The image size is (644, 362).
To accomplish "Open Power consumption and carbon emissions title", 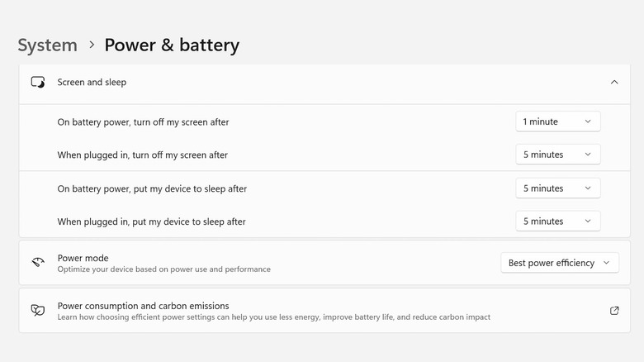I will click(x=143, y=306).
